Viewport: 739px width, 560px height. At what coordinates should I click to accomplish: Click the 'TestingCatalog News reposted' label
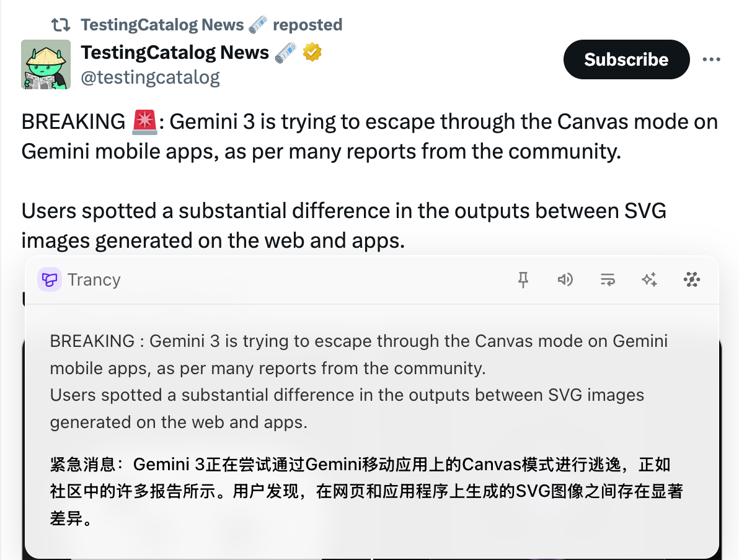211,25
